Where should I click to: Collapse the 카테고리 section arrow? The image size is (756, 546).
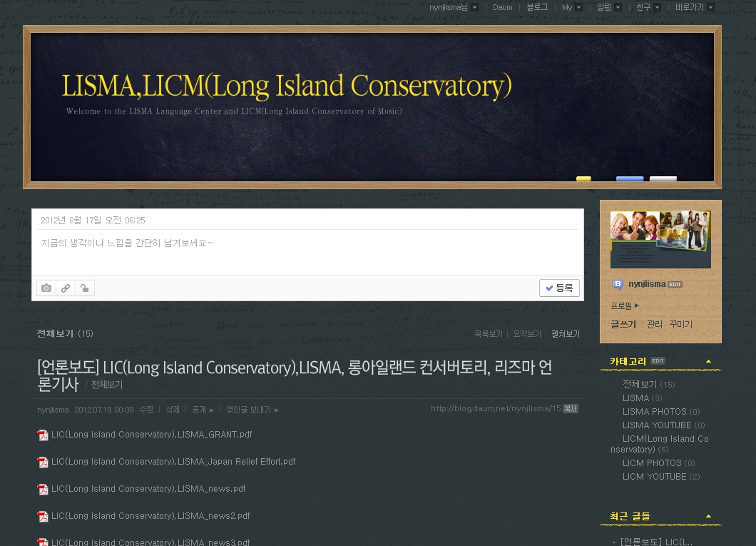[708, 360]
